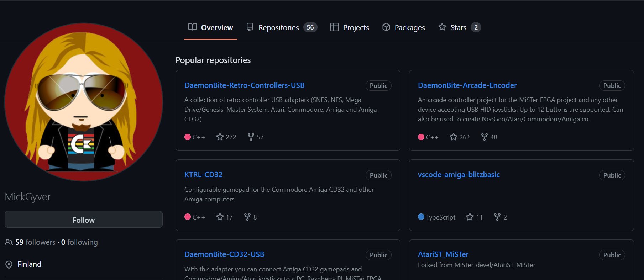Open the AtariST_MiSTer repository

(443, 254)
